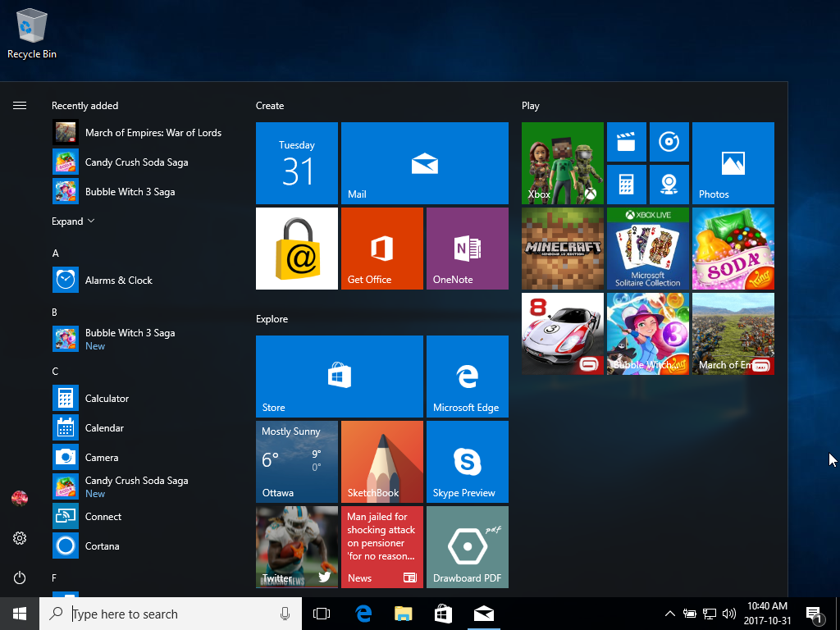
Task: Click the taskbar search box
Action: [171, 614]
